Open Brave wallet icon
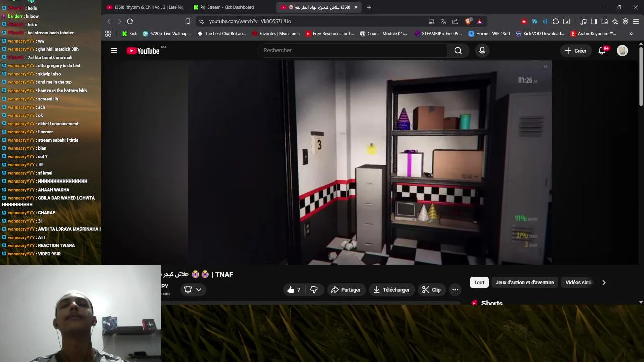The width and height of the screenshot is (644, 362). 604,21
